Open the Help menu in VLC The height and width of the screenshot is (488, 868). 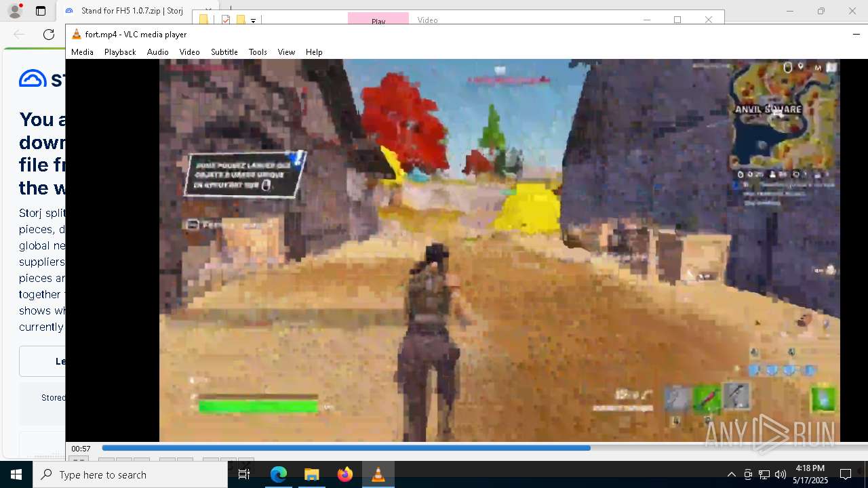pyautogui.click(x=314, y=52)
